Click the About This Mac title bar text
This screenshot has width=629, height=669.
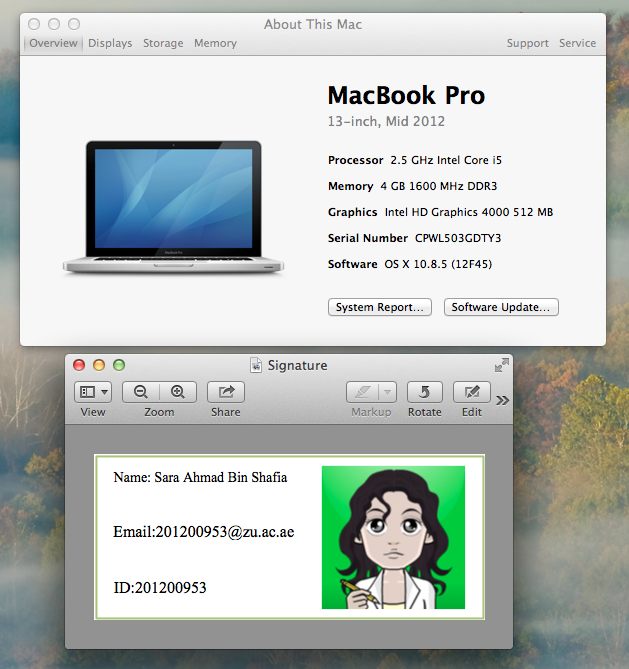coord(313,24)
